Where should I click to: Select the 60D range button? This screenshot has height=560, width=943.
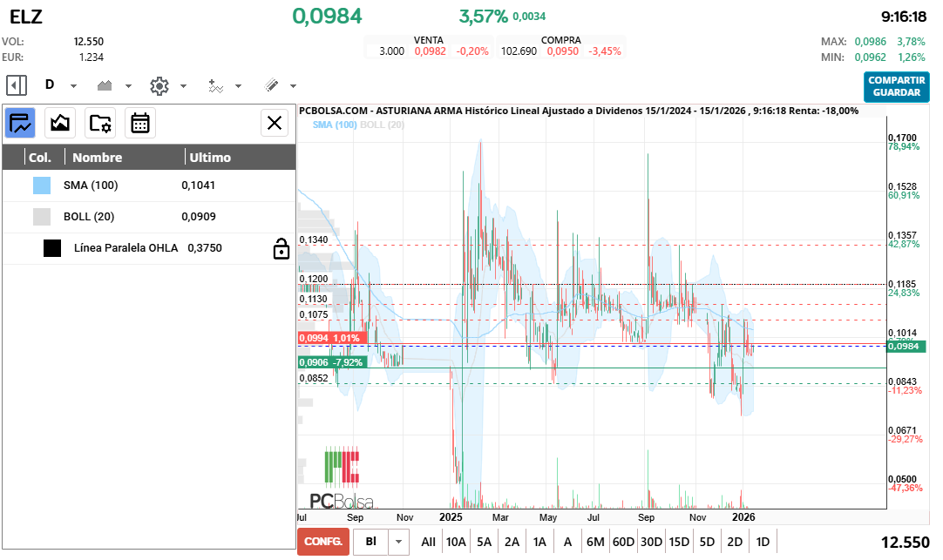[623, 542]
